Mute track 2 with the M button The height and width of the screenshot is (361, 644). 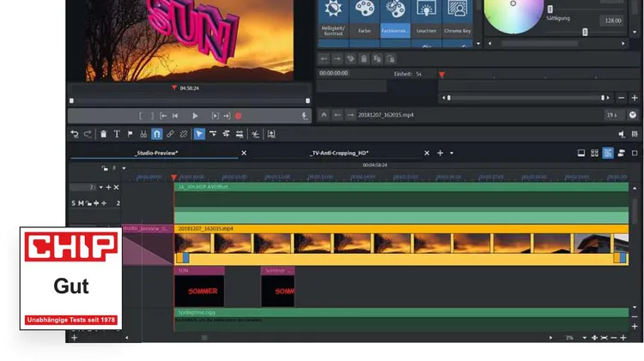[x=82, y=203]
